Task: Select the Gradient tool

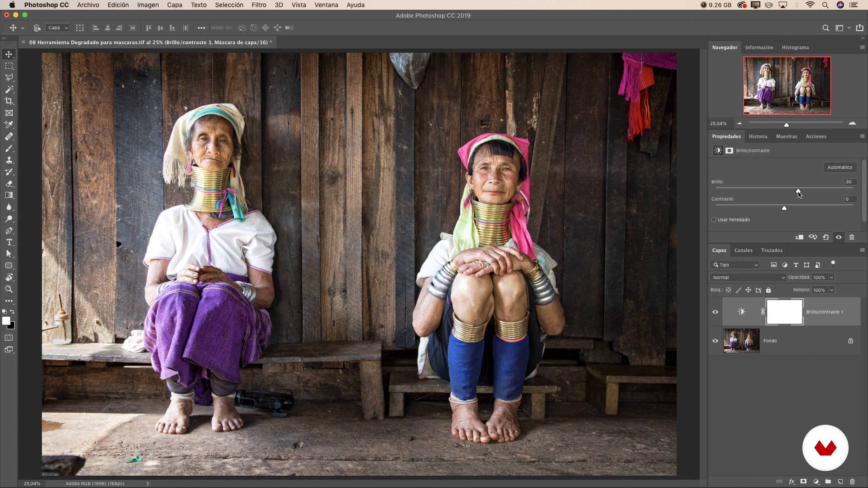Action: (x=9, y=195)
